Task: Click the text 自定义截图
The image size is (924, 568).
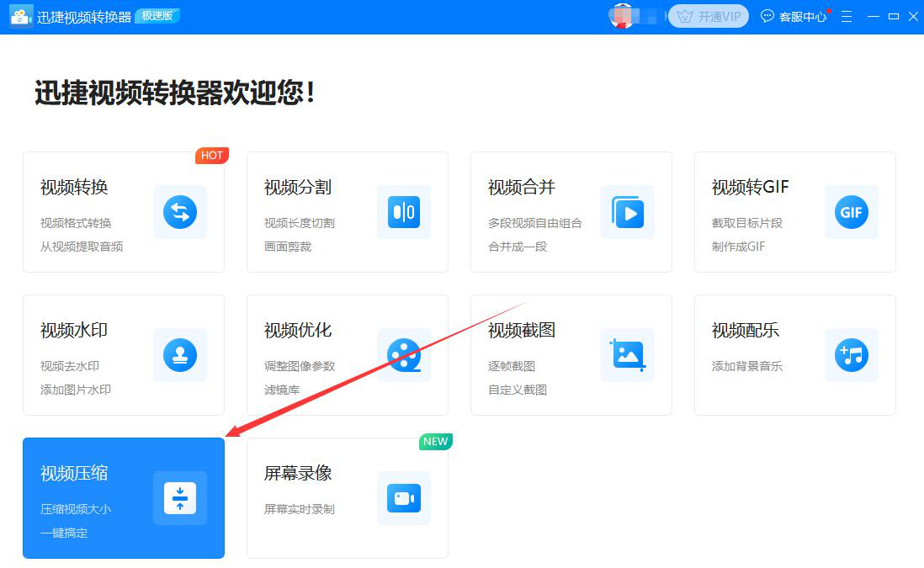Action: [x=518, y=390]
